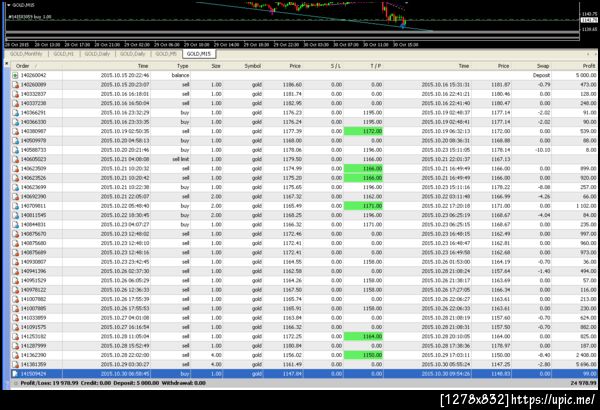The height and width of the screenshot is (410, 600).
Task: Sort by the Symbol column header
Action: coord(253,66)
